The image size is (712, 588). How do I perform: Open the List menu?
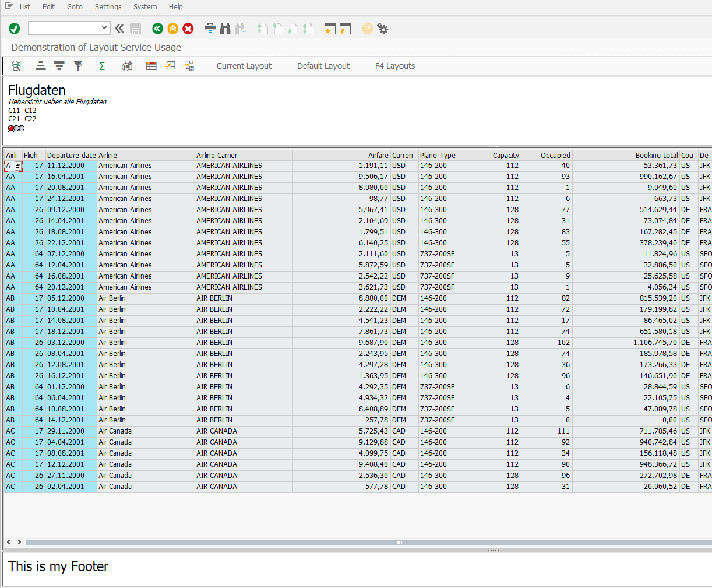[25, 7]
